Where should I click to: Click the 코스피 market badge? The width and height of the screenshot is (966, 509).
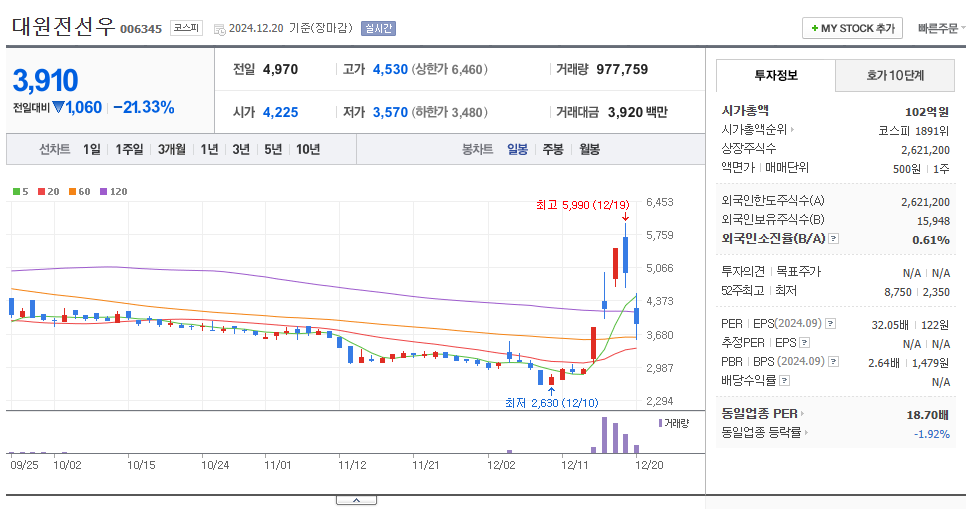tap(186, 28)
